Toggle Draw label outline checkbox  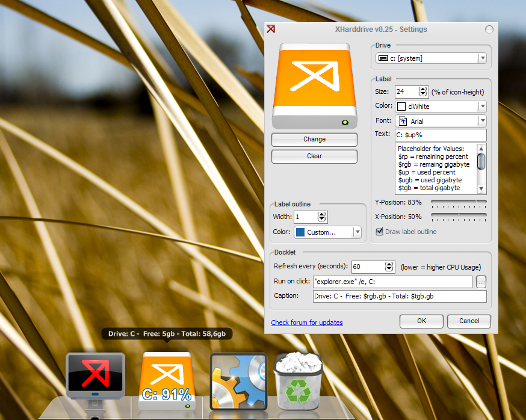click(x=379, y=232)
